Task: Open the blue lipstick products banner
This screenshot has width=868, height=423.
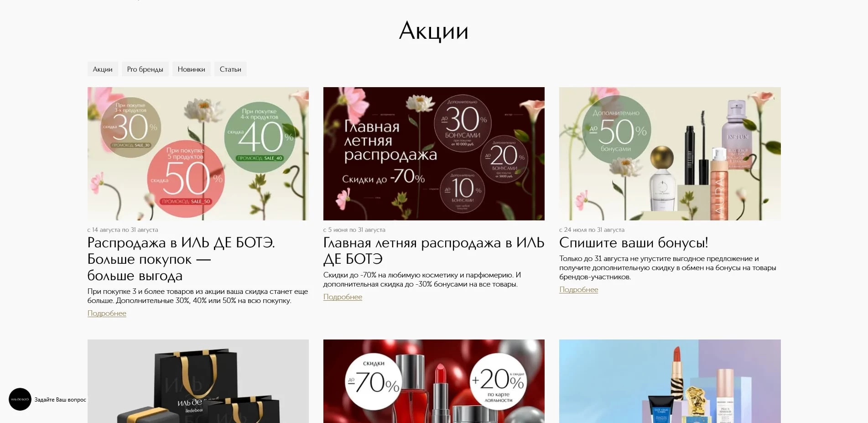Action: [x=670, y=381]
